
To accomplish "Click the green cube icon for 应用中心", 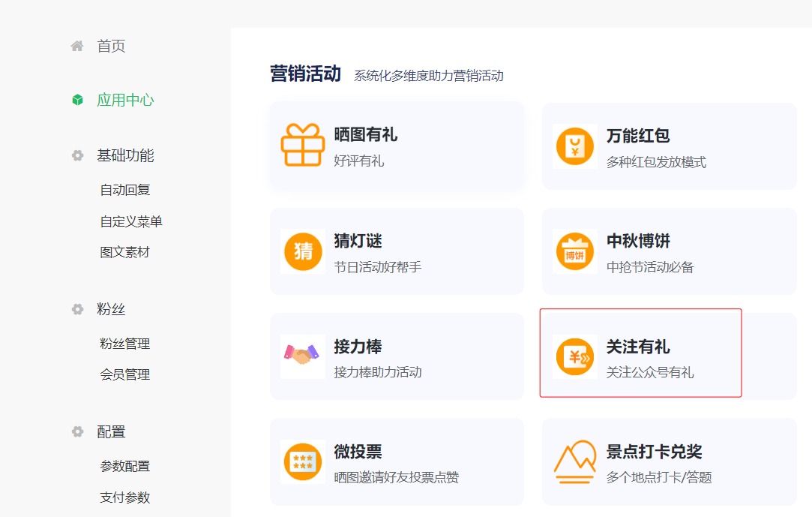I will [78, 100].
